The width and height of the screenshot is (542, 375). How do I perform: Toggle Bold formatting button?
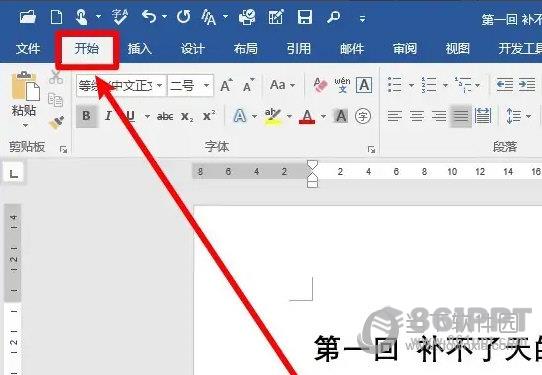tap(86, 116)
